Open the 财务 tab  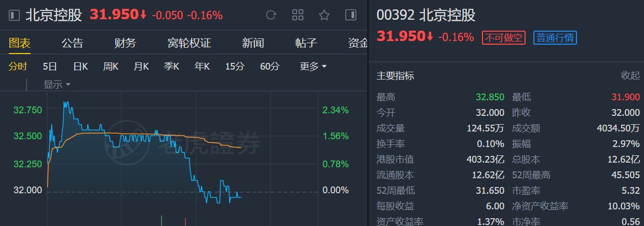(125, 43)
